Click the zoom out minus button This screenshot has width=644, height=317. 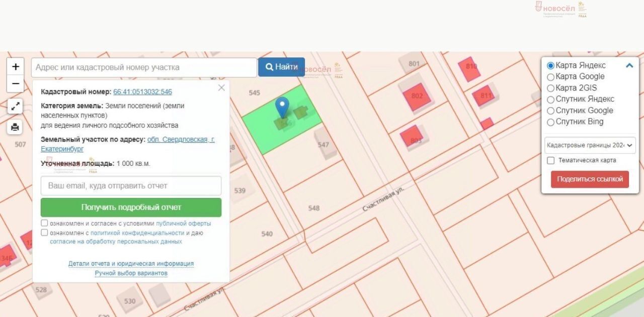(16, 83)
